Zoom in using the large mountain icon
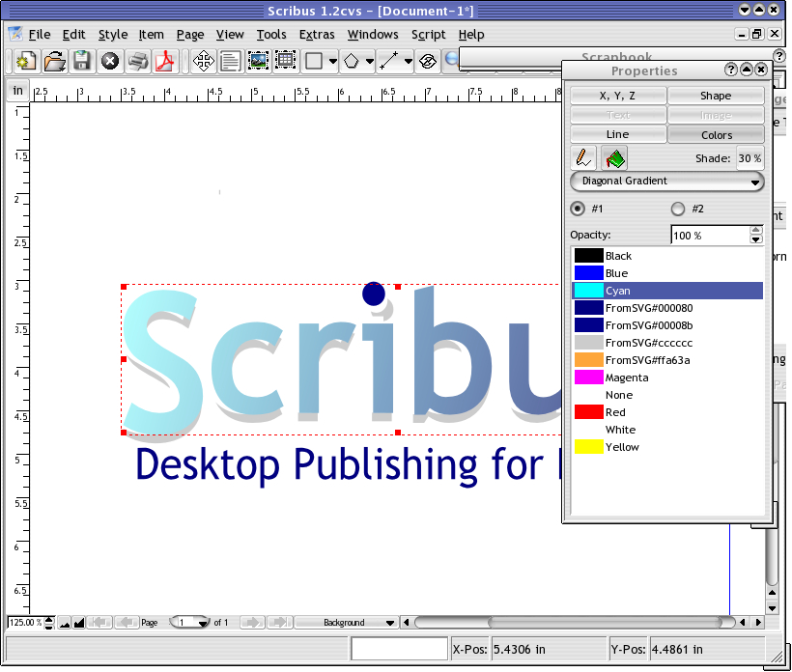792x672 pixels. 79,623
